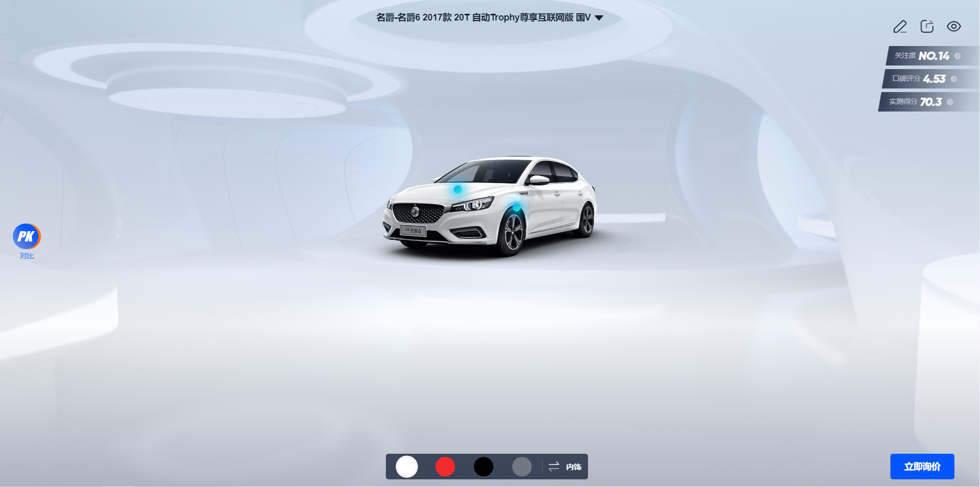Select the red car color swatch
980x487 pixels.
(x=445, y=467)
